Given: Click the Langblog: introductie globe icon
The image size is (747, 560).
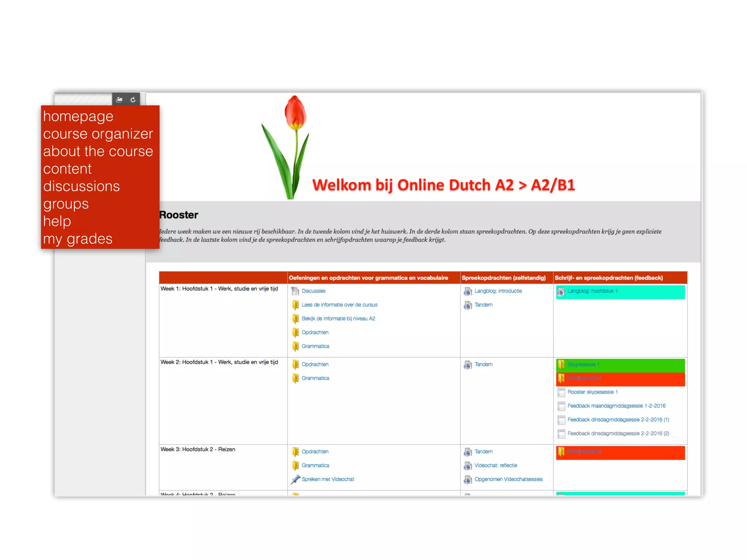Looking at the screenshot, I should [468, 291].
